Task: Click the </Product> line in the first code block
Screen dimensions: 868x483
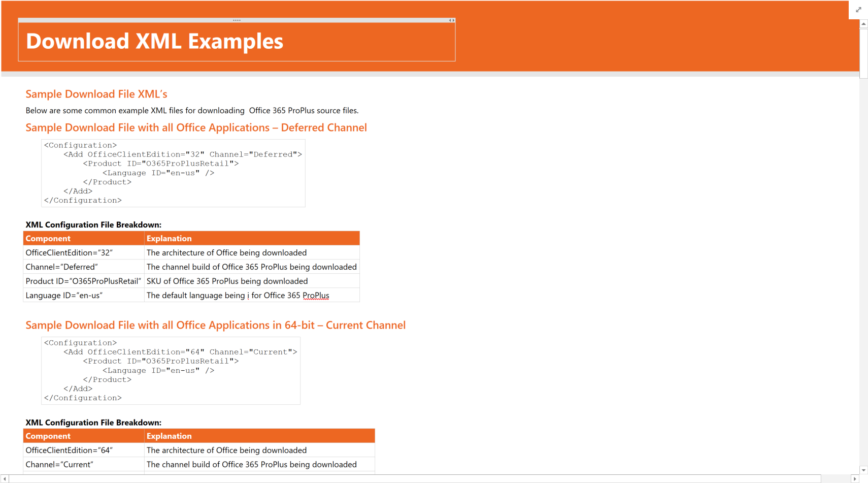Action: 107,182
